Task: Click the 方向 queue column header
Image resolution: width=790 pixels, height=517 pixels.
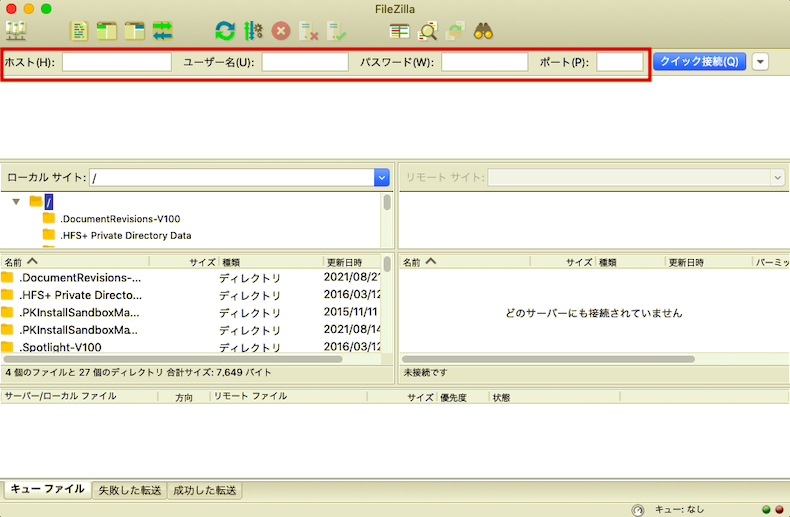Action: 184,397
